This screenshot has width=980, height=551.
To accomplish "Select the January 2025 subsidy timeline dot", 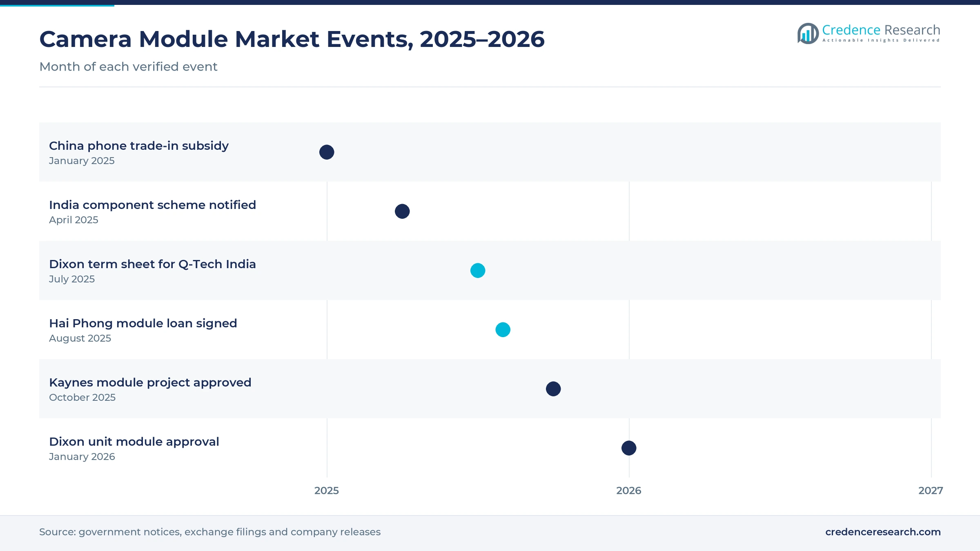I will [327, 152].
